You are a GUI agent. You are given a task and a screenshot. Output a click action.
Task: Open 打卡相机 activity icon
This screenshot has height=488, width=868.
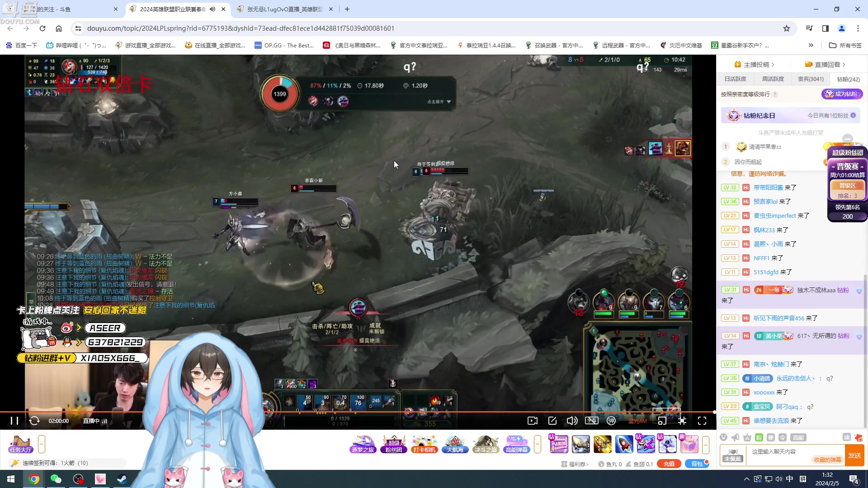coord(425,444)
